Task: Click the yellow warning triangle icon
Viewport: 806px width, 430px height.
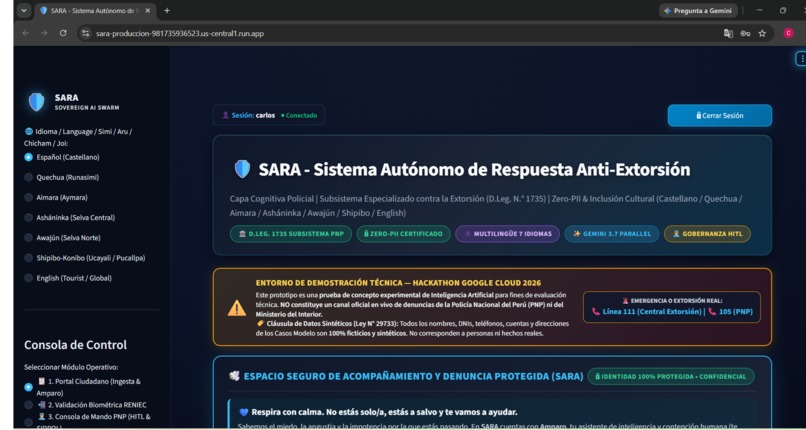Action: coord(237,307)
